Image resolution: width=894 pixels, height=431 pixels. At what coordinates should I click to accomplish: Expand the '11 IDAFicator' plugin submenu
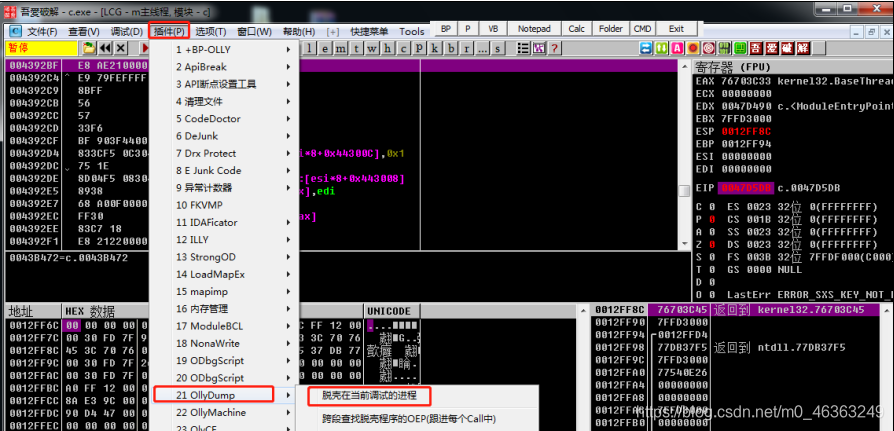tap(224, 222)
